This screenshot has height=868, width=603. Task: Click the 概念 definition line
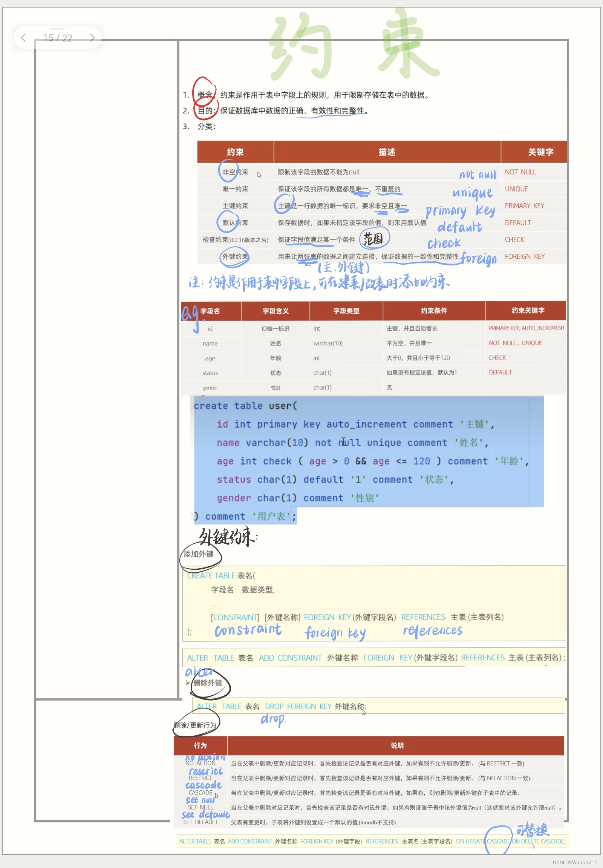pyautogui.click(x=306, y=95)
